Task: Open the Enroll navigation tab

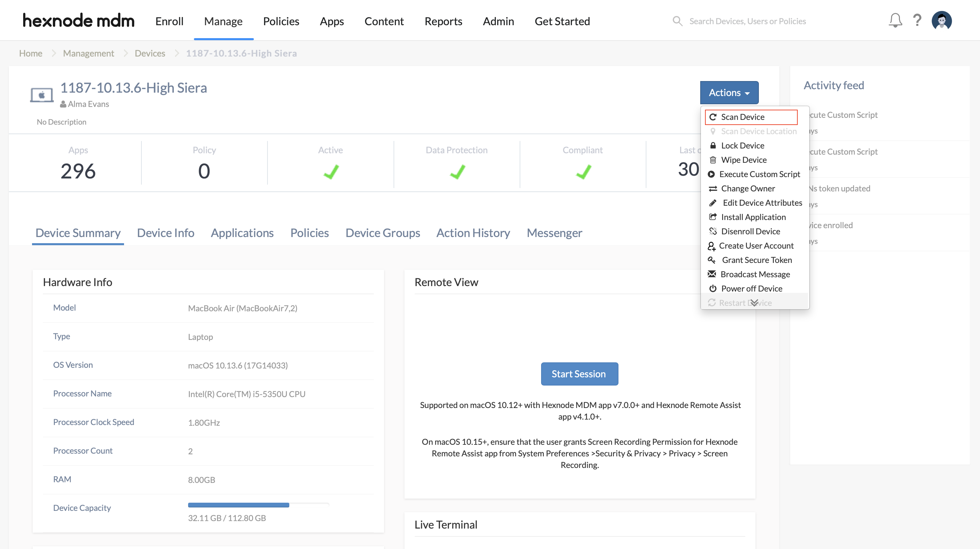Action: pos(169,21)
